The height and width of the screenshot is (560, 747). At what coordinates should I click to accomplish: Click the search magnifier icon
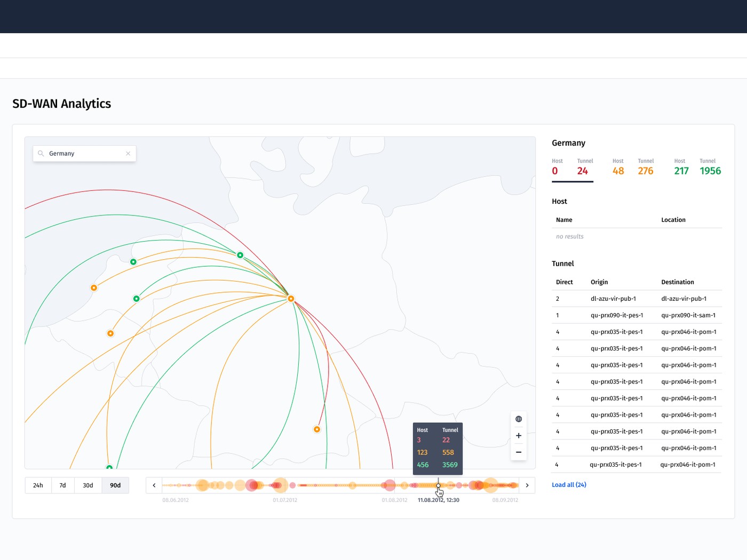[41, 154]
